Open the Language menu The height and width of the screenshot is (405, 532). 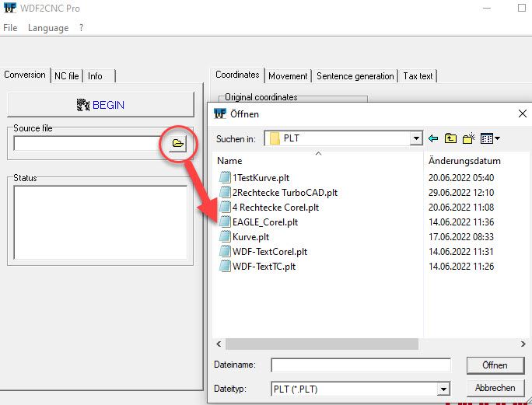tap(48, 28)
